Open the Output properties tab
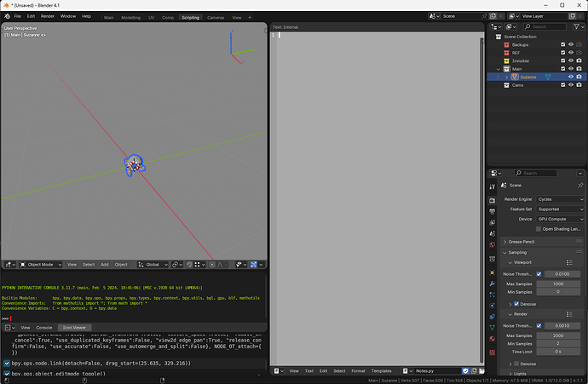This screenshot has height=384, width=588. 493,212
